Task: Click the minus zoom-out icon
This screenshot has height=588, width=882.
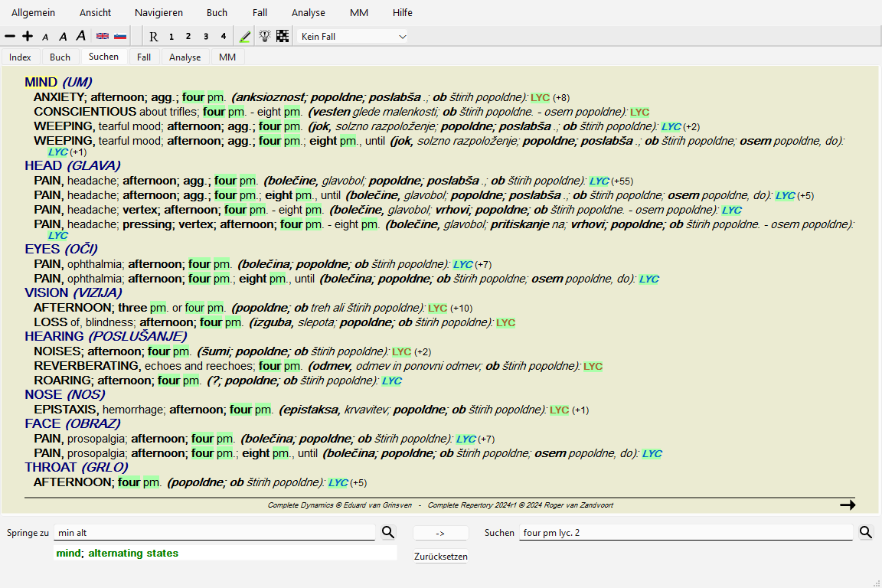Action: (10, 36)
